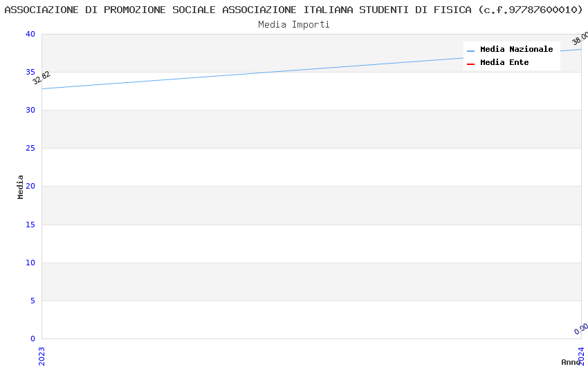Select the Media Nazionale legend label

click(516, 50)
